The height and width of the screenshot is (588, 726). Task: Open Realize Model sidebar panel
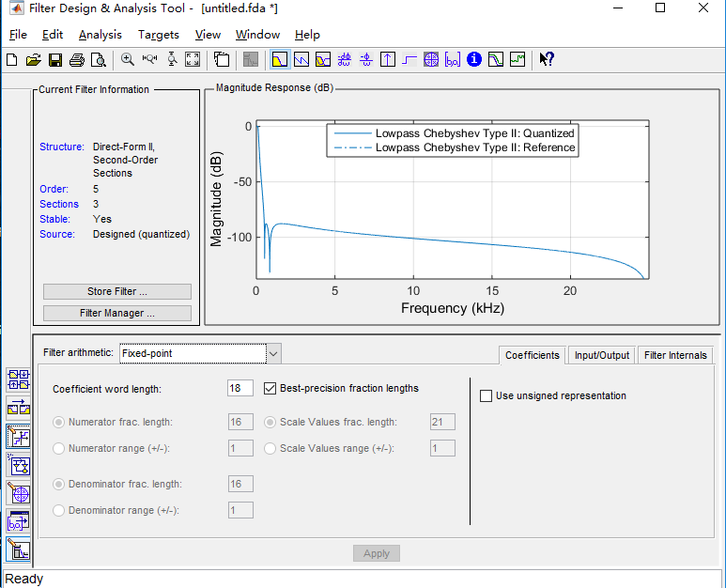coord(19,465)
